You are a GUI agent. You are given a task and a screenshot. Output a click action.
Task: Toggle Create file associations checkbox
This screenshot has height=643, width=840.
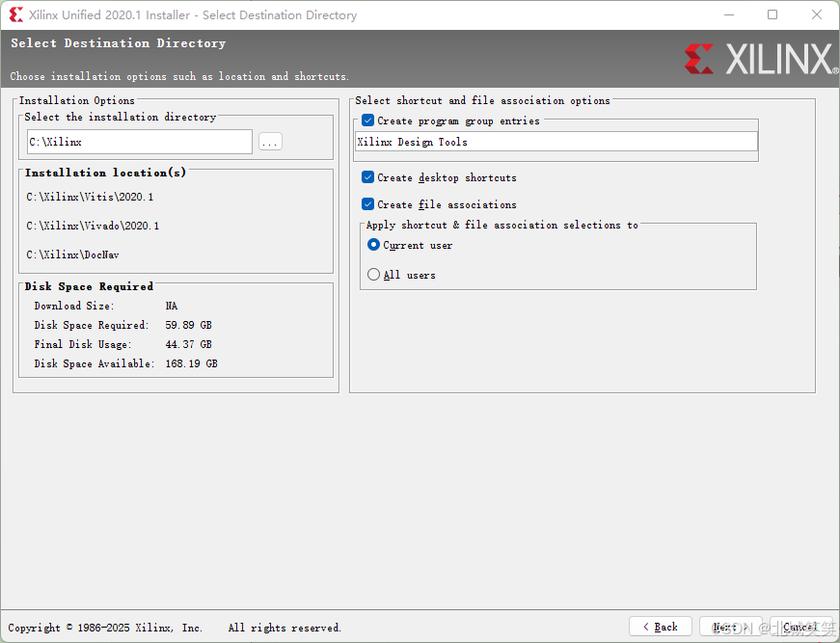pyautogui.click(x=368, y=204)
